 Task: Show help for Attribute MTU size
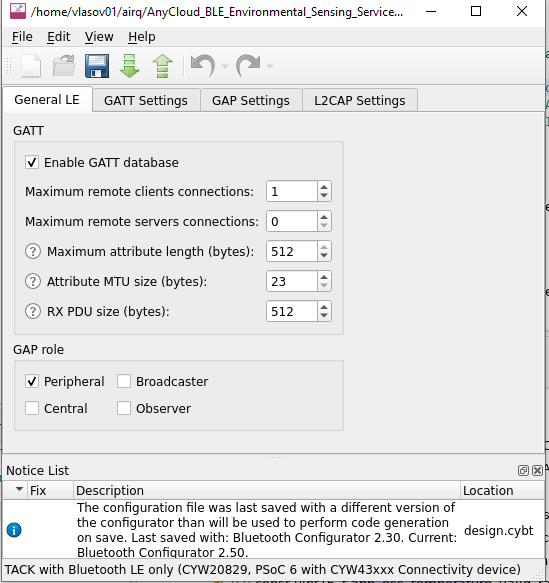pyautogui.click(x=33, y=281)
